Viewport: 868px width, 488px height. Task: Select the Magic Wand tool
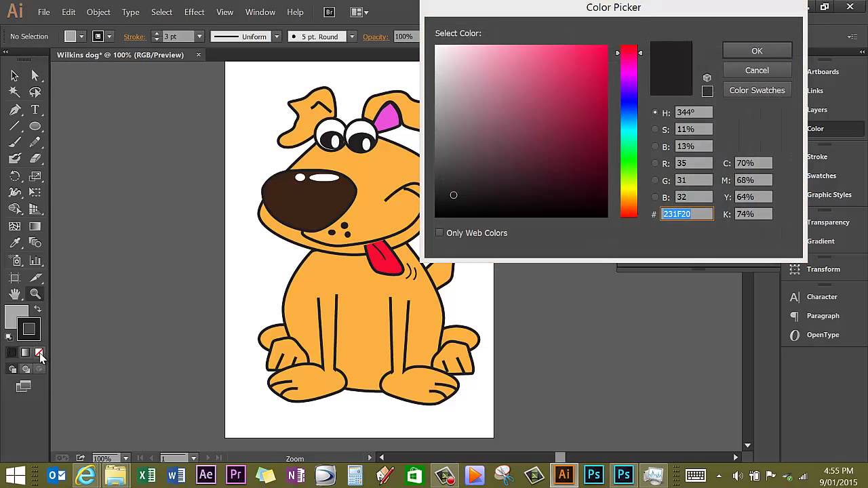coord(14,92)
